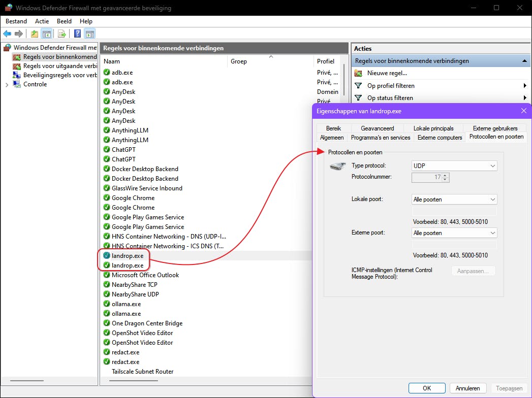The width and height of the screenshot is (532, 398).
Task: Click the funnel icon beside Op profiel filteren
Action: 358,85
